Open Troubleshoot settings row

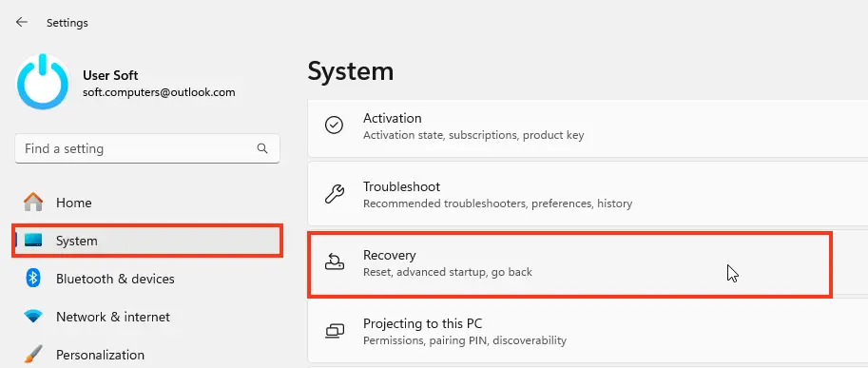point(588,195)
